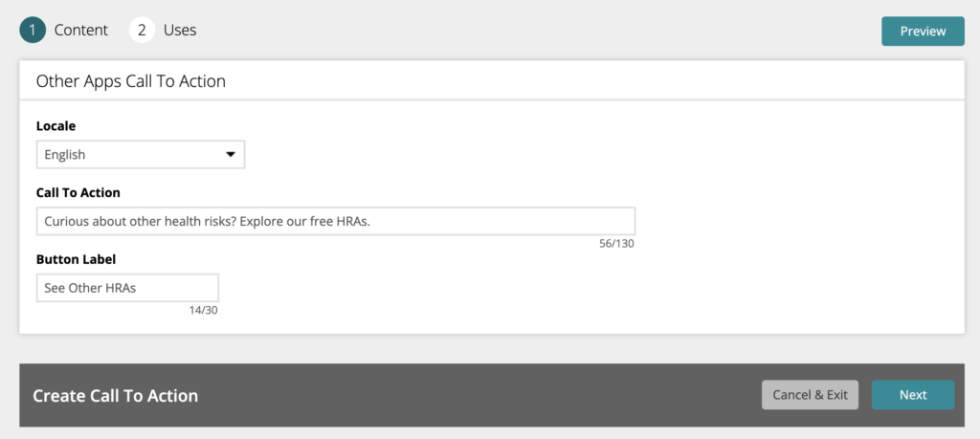Click the 14/30 character counter

pyautogui.click(x=204, y=310)
